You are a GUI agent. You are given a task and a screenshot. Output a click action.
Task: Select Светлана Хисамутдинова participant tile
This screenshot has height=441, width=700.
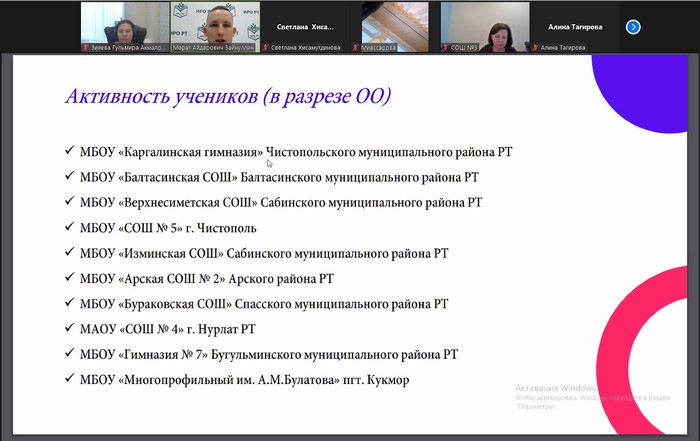click(305, 27)
